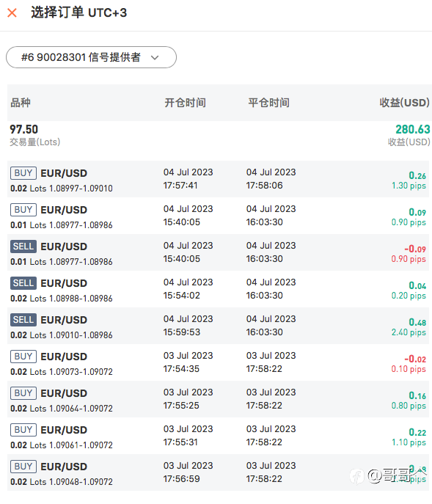Select the order 1.09061-1.09072 row
This screenshot has height=504, width=432.
point(219,436)
